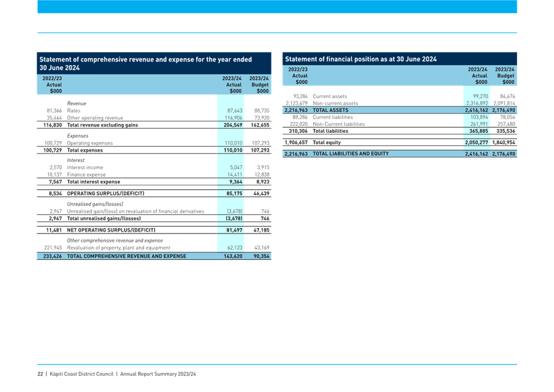Select the 'Other operating revenue' row label
This screenshot has height=392, width=554.
[95, 118]
